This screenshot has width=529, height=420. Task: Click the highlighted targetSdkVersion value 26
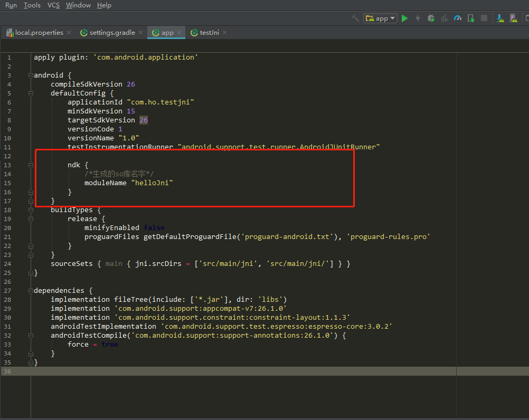pyautogui.click(x=144, y=120)
